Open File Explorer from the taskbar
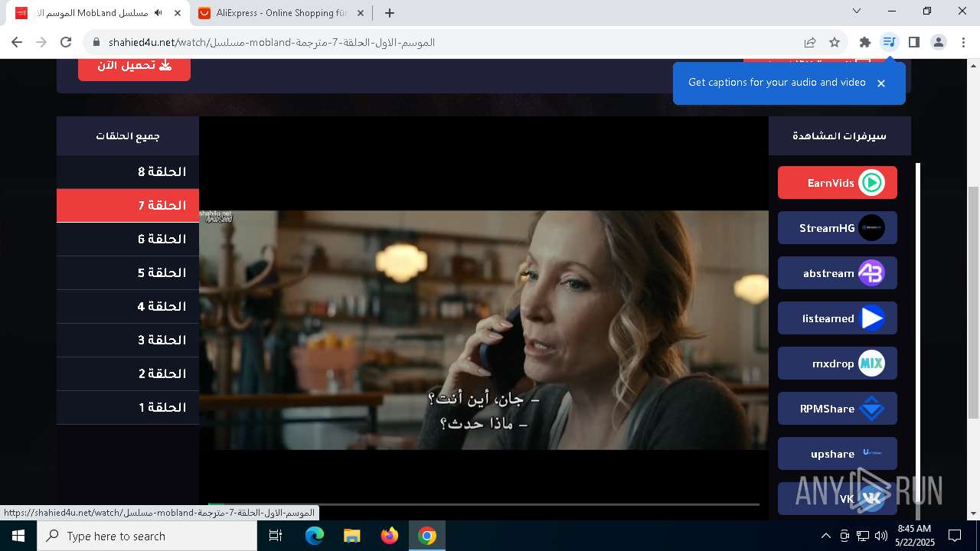Image resolution: width=980 pixels, height=551 pixels. pyautogui.click(x=352, y=536)
